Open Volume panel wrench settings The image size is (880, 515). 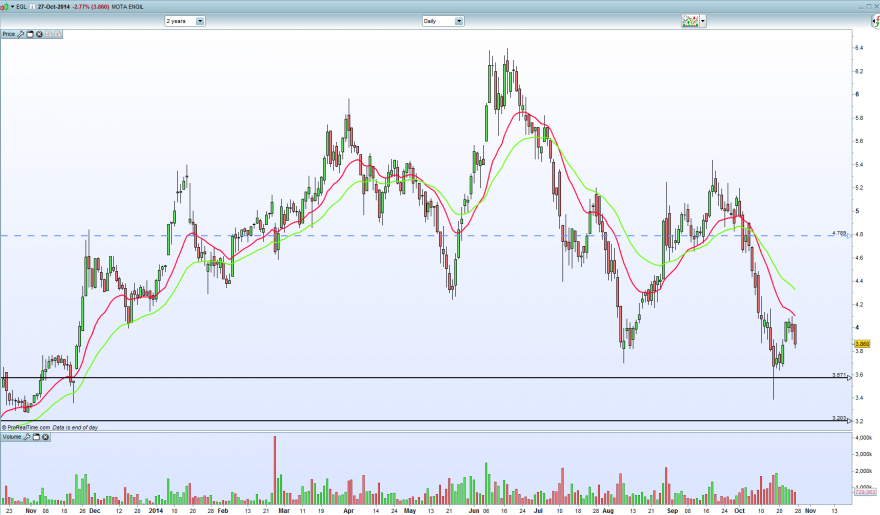click(27, 437)
